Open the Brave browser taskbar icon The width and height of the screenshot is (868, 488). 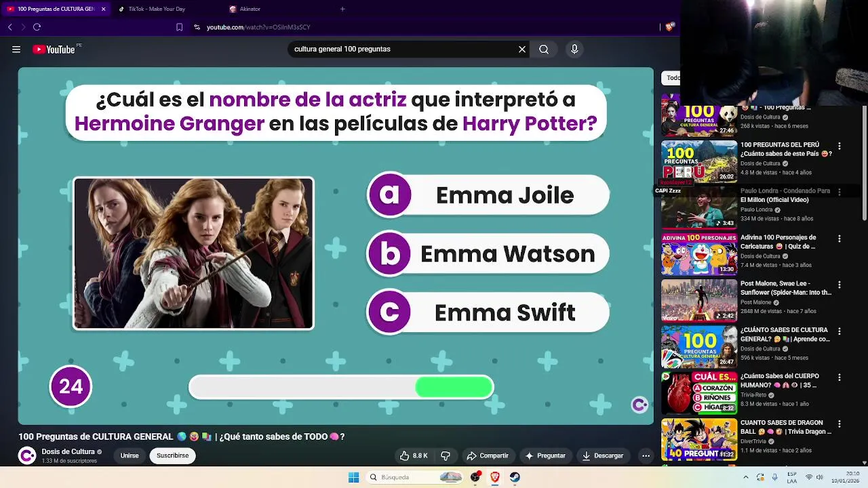point(495,477)
